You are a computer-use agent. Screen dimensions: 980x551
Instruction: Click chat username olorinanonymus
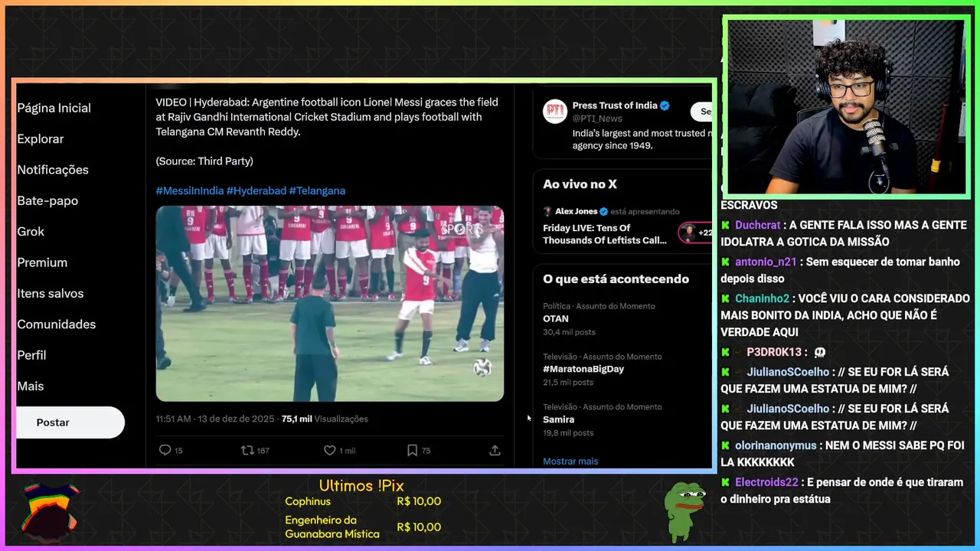[x=776, y=445]
